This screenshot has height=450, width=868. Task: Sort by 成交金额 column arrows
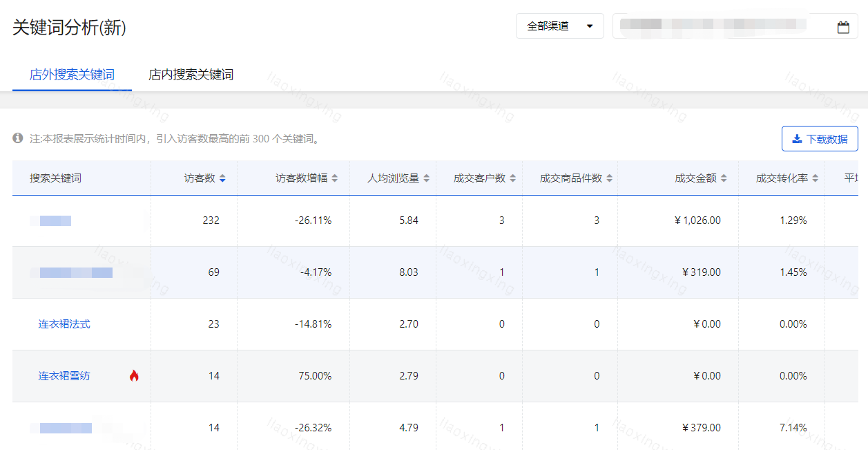[x=724, y=178]
